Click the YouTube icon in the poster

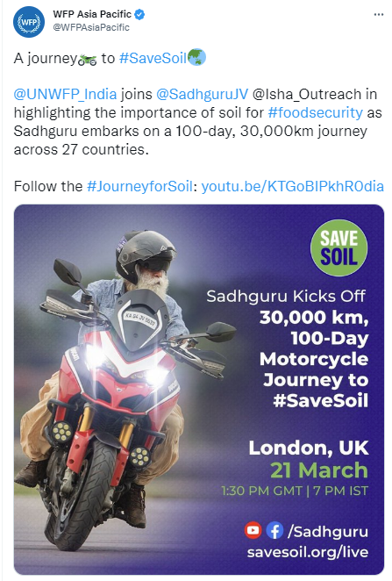pyautogui.click(x=253, y=530)
